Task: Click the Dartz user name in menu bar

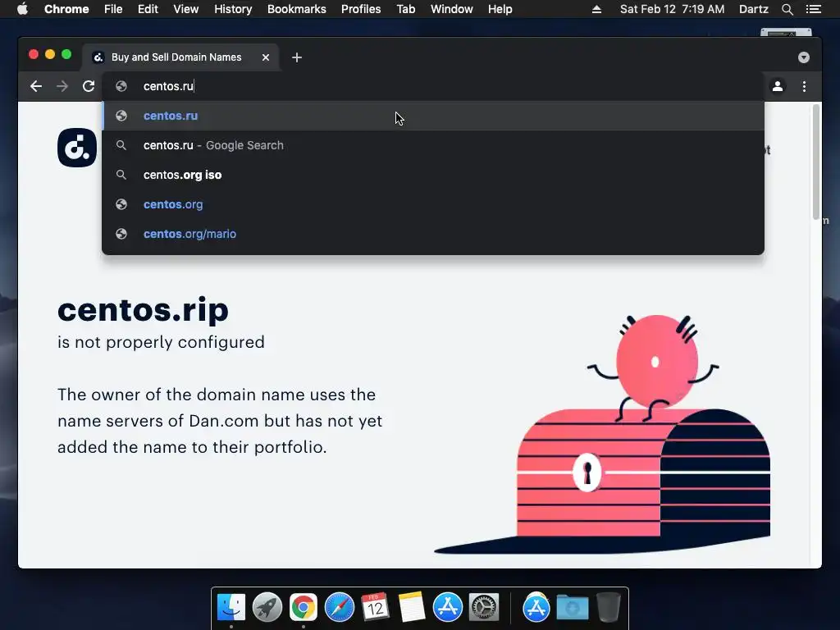Action: (x=753, y=9)
